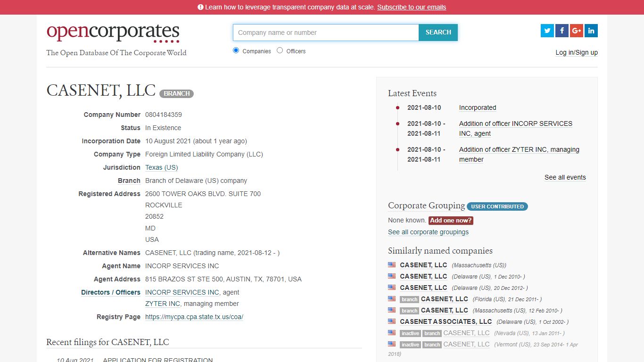644x362 pixels.
Task: Click Recent filings for CASENET, LLC heading
Action: (x=107, y=342)
